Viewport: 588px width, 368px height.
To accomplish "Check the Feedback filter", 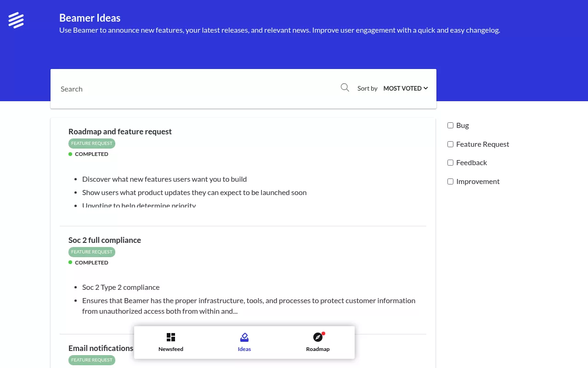I will (x=450, y=162).
